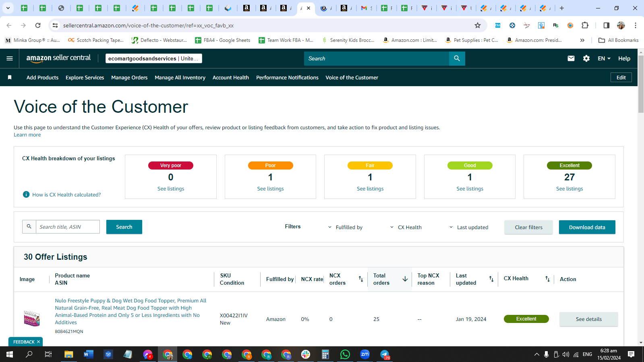Open Microsoft Word from the taskbar

pos(88,354)
